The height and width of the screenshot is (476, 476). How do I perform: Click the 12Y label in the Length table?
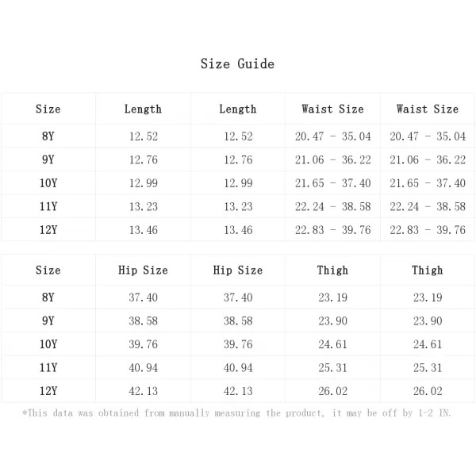tap(48, 230)
